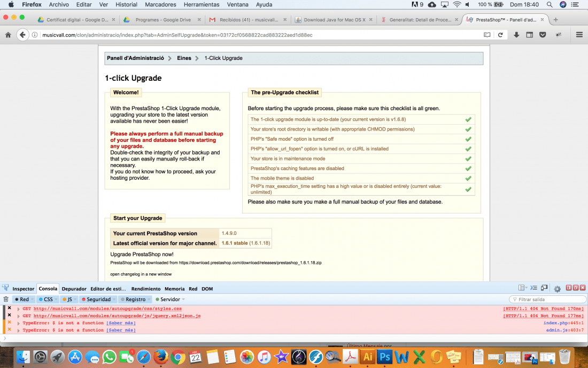Open Finder from the Dock
Viewport: 588px width, 368px height.
23,357
